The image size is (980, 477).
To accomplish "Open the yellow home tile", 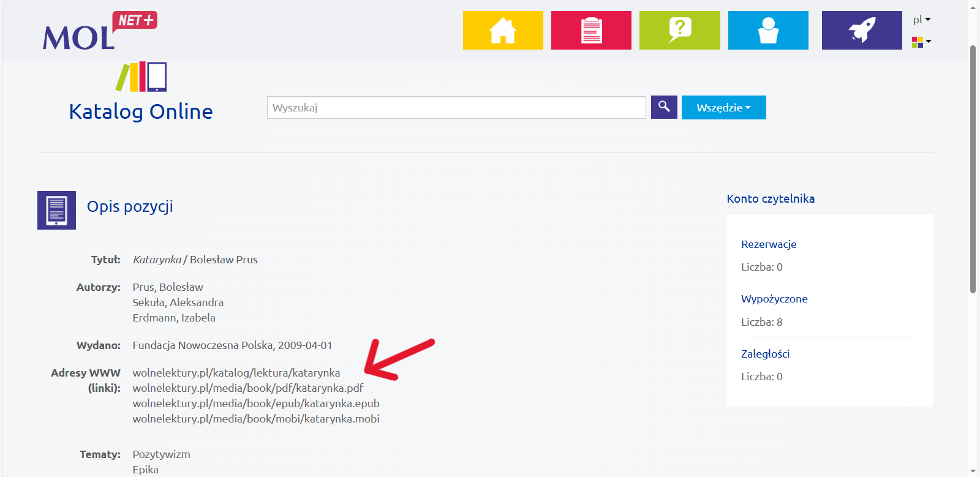I will click(x=503, y=30).
